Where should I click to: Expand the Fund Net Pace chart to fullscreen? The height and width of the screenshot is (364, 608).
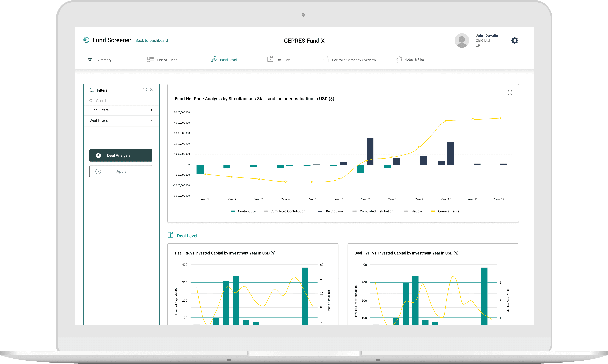click(510, 92)
